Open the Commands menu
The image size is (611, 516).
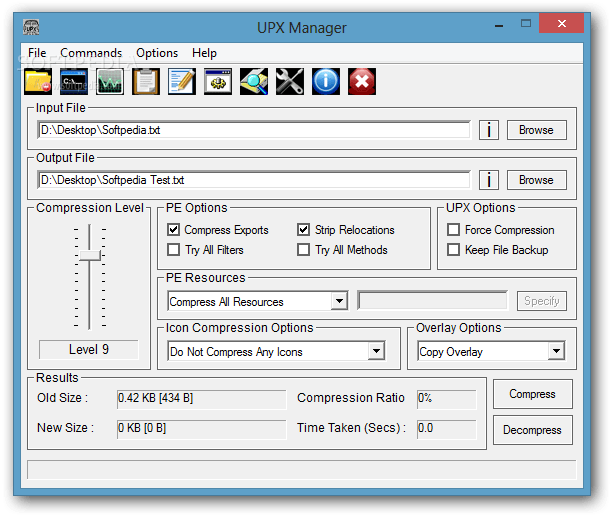click(91, 53)
